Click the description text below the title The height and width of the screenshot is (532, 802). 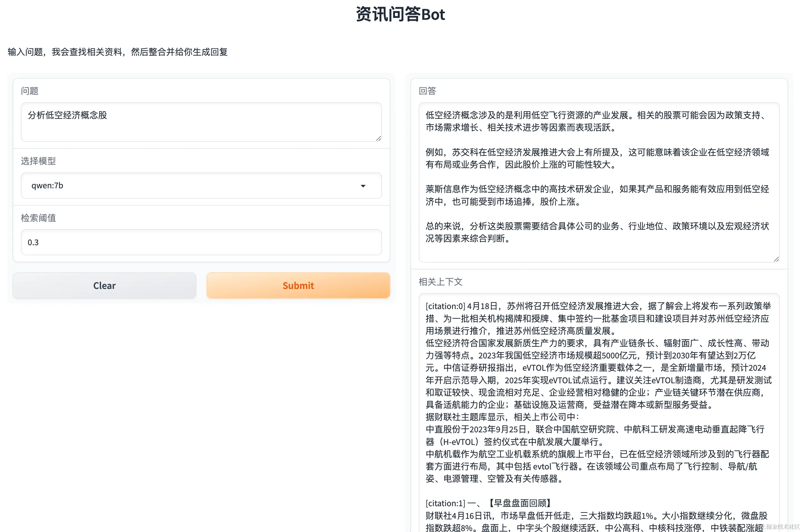click(117, 52)
